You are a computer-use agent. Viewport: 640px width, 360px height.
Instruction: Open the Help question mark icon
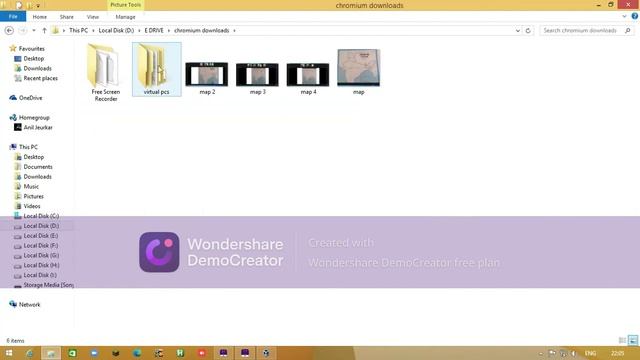[x=635, y=16]
